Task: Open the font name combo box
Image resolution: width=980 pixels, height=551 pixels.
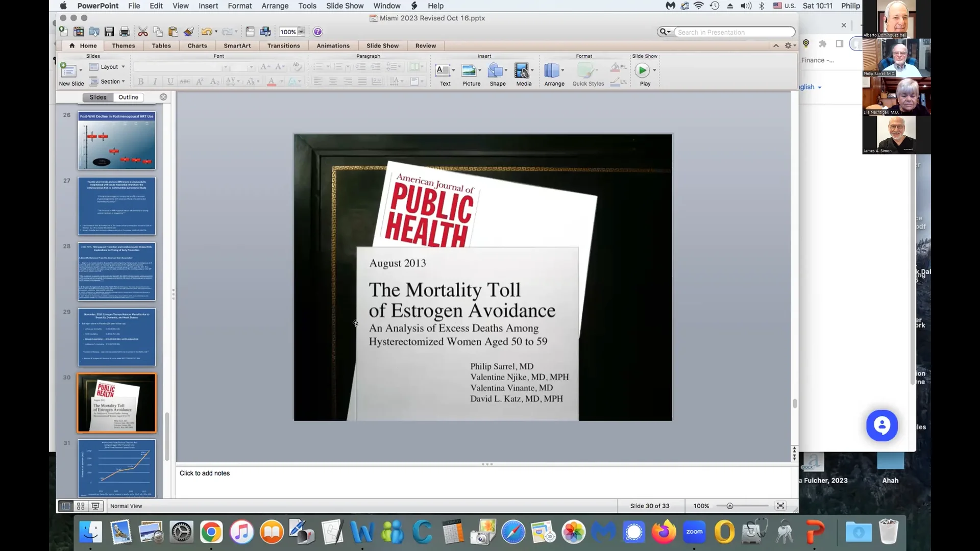Action: point(179,67)
